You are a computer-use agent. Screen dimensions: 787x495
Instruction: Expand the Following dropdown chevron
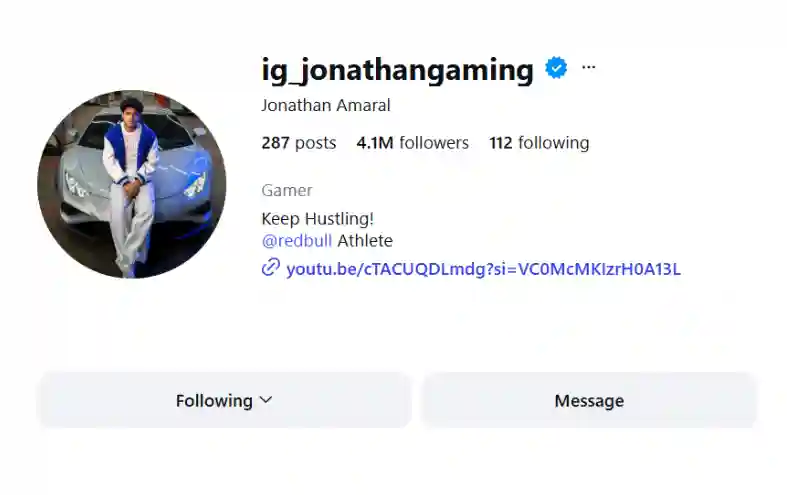coord(266,400)
